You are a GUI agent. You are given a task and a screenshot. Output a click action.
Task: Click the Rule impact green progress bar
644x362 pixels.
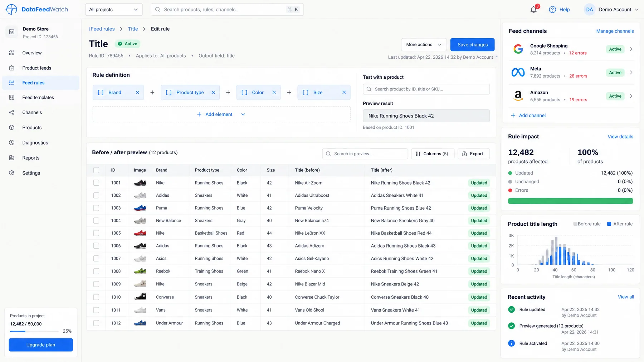click(570, 201)
